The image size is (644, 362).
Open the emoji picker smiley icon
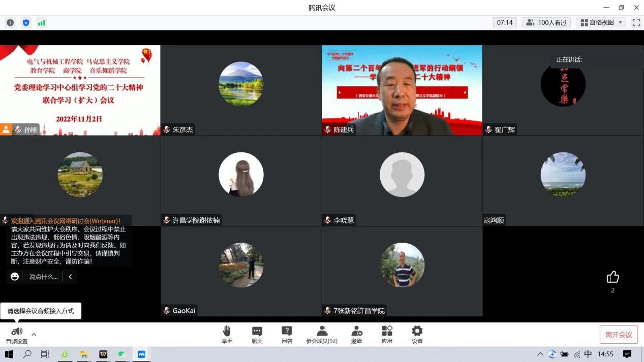pos(15,277)
